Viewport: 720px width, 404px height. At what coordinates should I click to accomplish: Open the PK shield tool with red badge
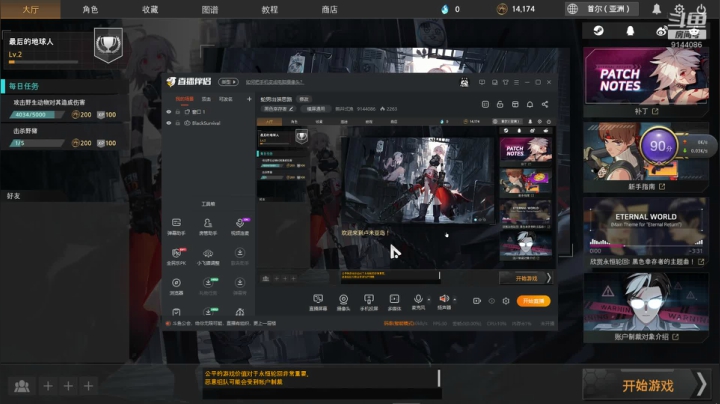(177, 257)
